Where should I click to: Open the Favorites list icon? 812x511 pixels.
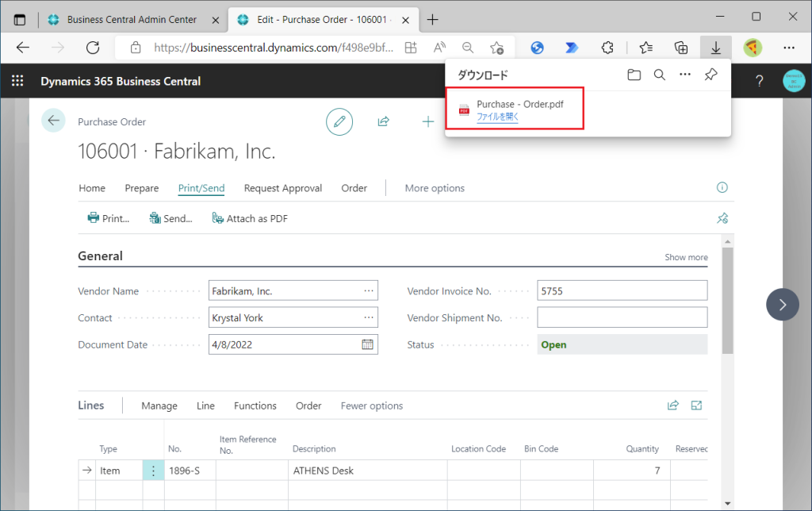pyautogui.click(x=645, y=48)
